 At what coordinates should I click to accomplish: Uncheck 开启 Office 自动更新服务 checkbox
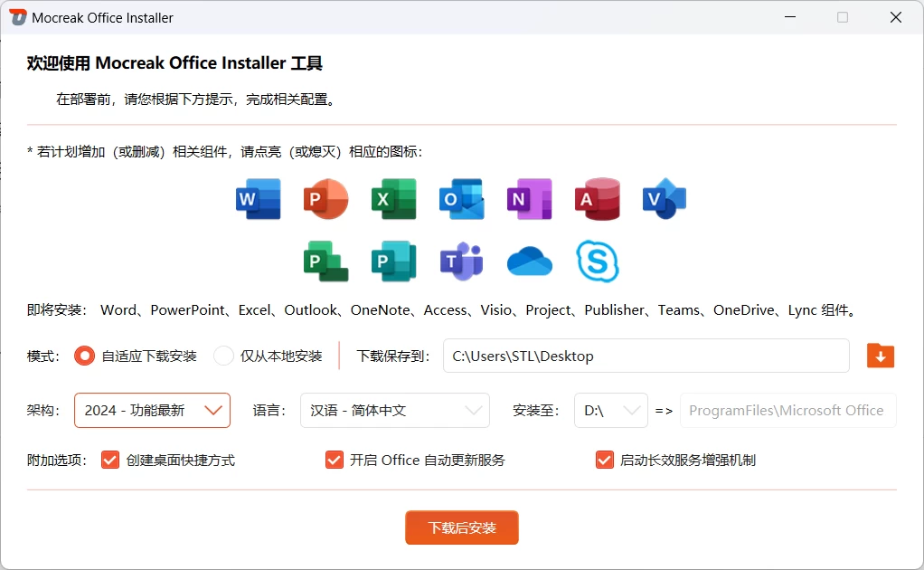click(335, 460)
